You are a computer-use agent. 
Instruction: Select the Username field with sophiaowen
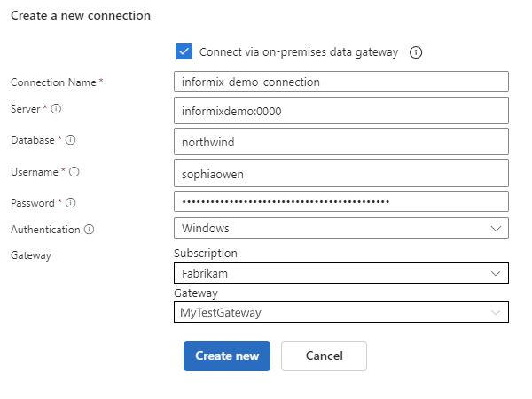[x=340, y=172]
